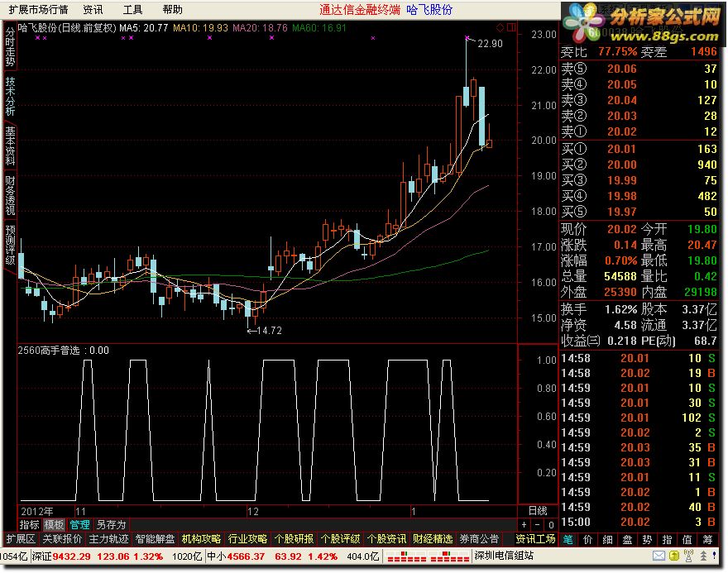Image resolution: width=728 pixels, height=573 pixels.
Task: Switch to 技术分析 side tab
Action: click(x=10, y=96)
